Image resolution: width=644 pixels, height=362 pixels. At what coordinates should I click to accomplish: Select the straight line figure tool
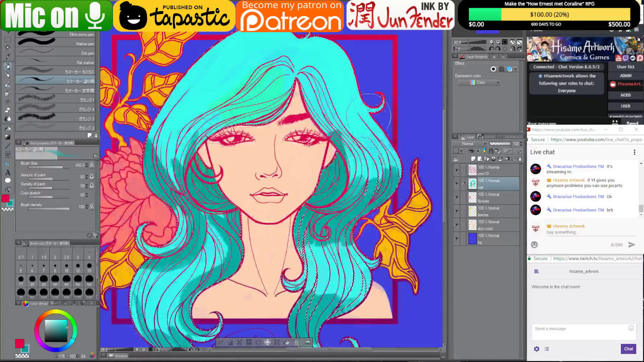pyautogui.click(x=8, y=146)
